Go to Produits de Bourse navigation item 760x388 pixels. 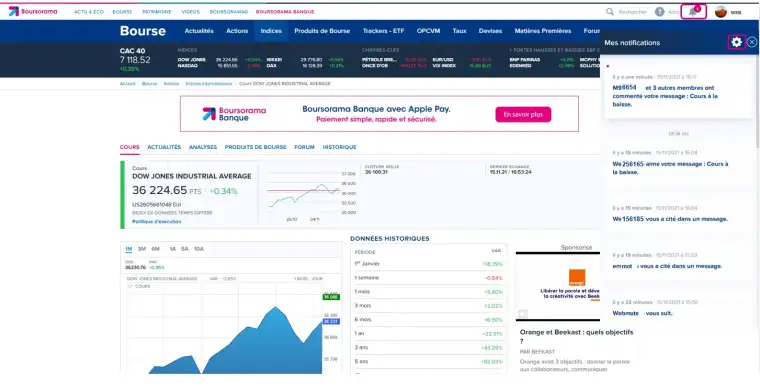[x=322, y=31]
